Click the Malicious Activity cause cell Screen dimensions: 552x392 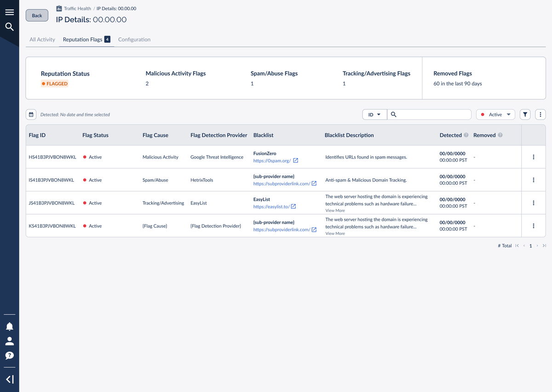coord(161,157)
